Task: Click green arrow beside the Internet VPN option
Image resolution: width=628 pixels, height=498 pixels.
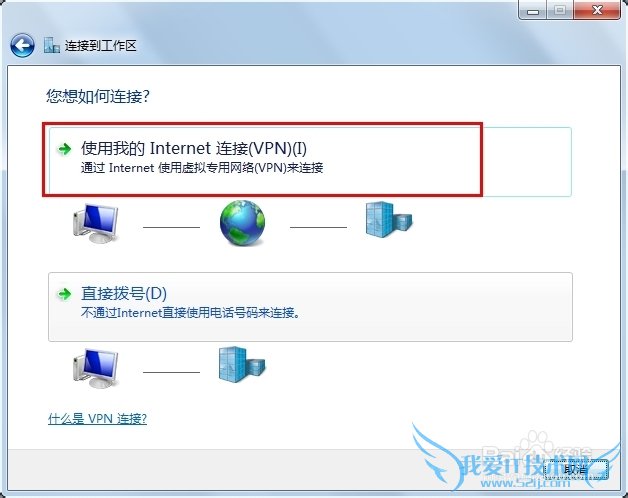Action: (64, 149)
